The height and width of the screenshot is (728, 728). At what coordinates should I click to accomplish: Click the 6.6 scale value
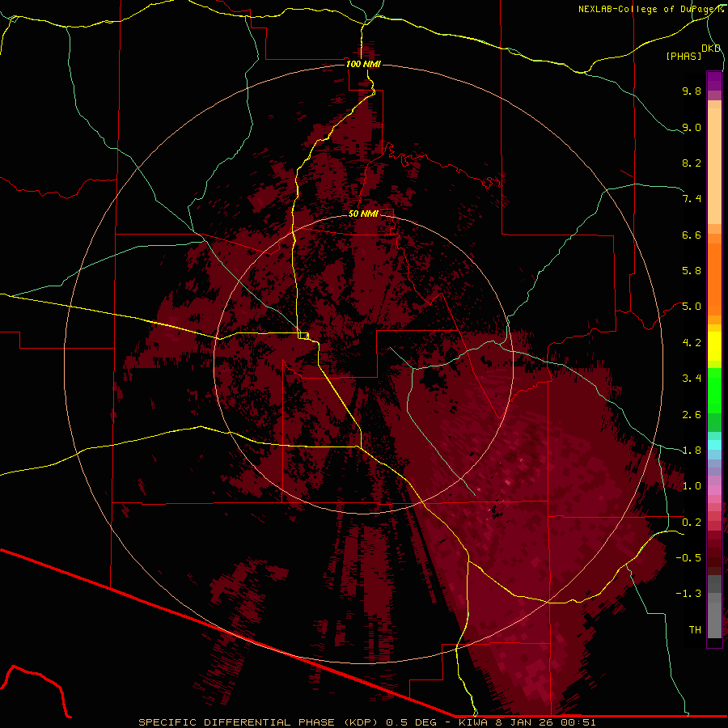[x=692, y=235]
